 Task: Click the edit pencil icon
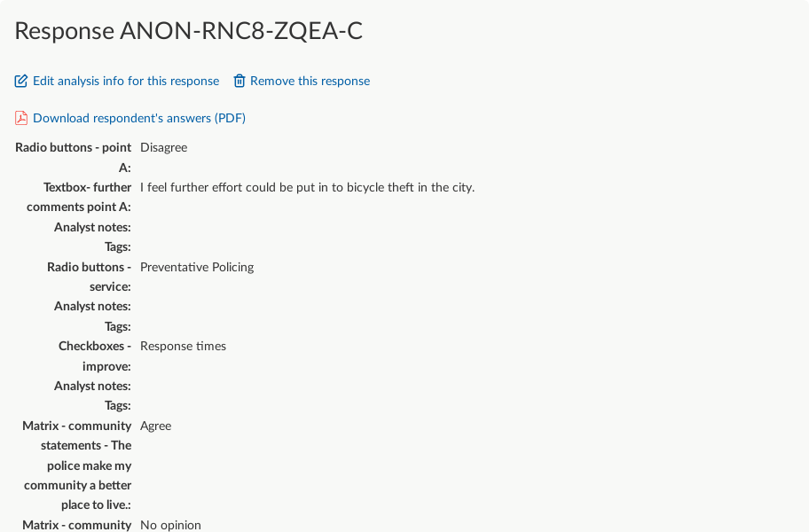(20, 81)
